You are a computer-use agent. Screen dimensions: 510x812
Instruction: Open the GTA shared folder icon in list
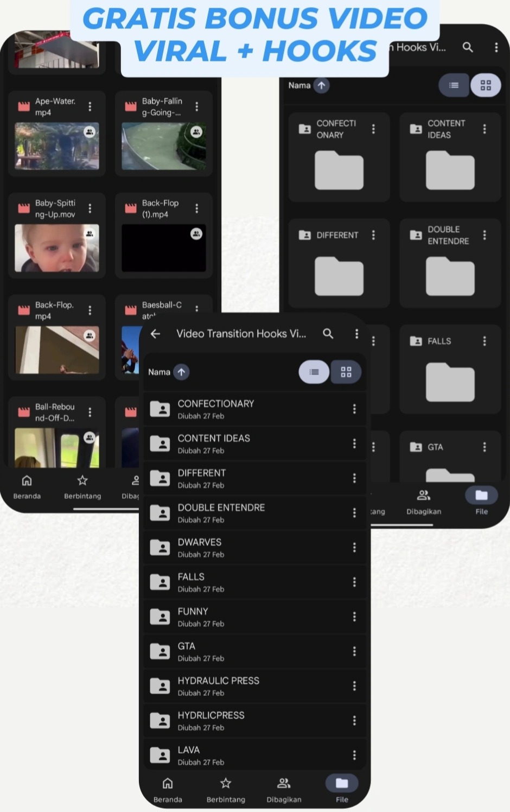click(160, 651)
